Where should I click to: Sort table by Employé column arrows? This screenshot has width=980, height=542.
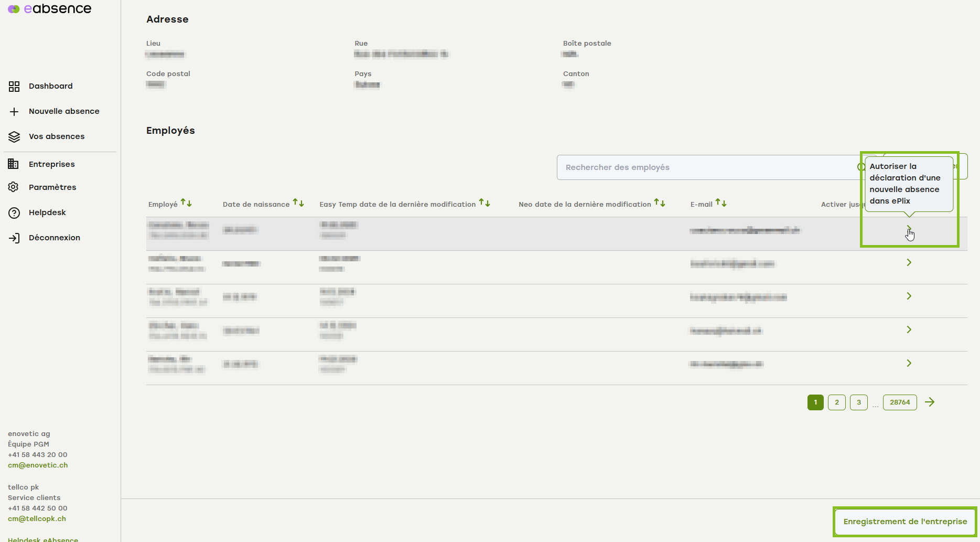[186, 203]
